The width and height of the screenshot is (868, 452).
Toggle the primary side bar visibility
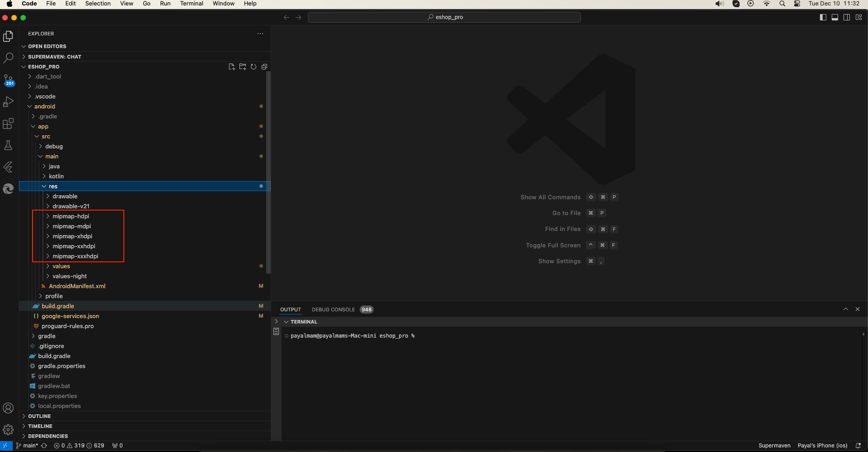[823, 17]
